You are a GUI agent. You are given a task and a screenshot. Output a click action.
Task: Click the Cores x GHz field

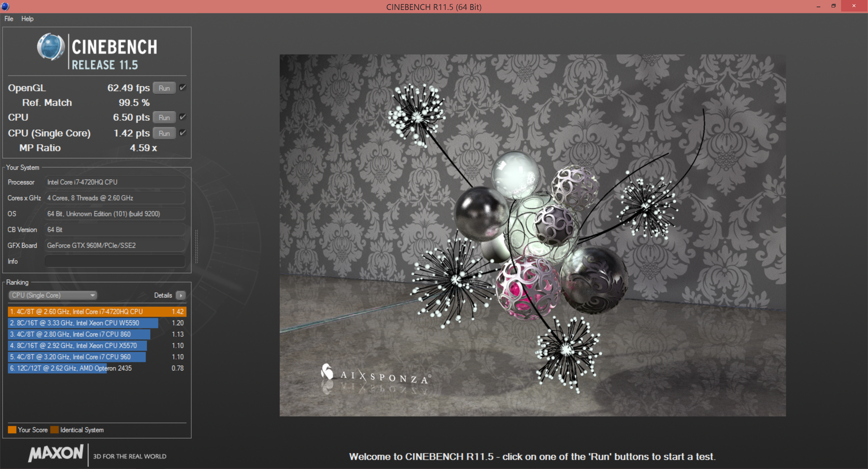(115, 198)
